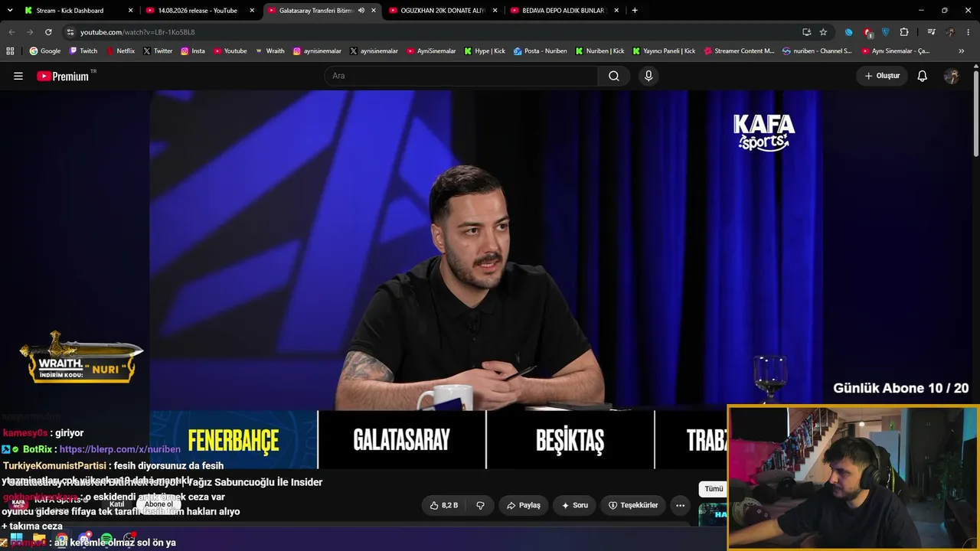Switch to the OGUZKHAN 20K DONATE tab
This screenshot has height=551, width=980.
443,11
